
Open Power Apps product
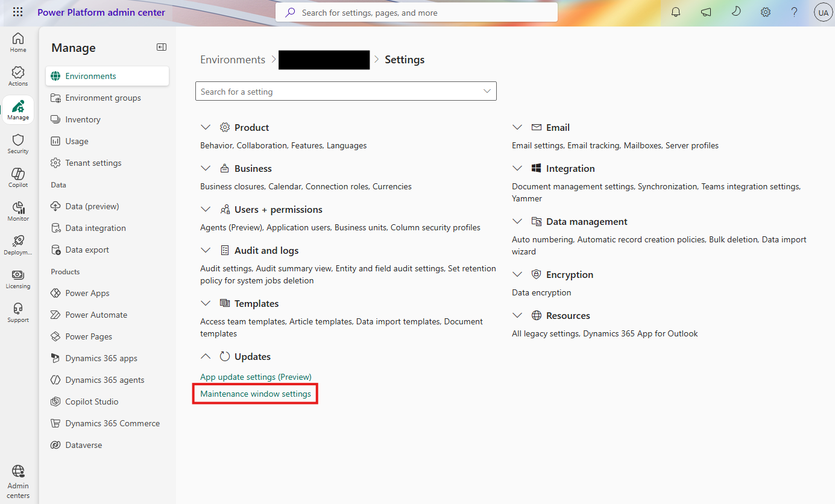[107, 293]
